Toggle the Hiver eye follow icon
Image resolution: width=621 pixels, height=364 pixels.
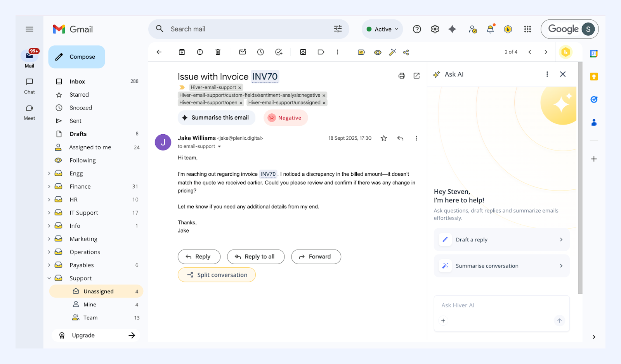[378, 52]
